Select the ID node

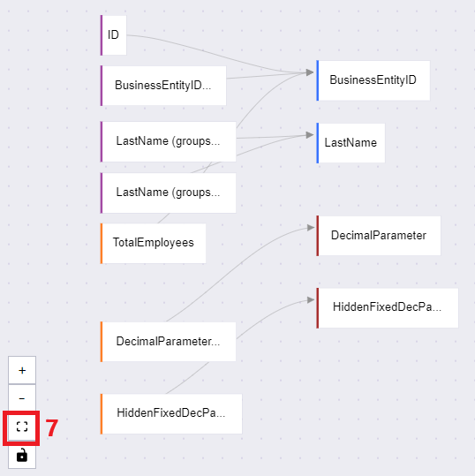(x=114, y=35)
